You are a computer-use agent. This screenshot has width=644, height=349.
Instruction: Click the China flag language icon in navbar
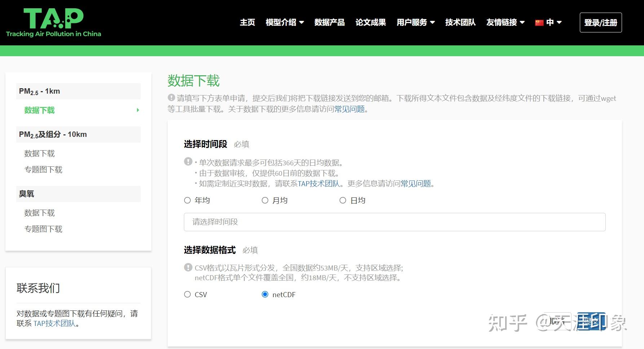[x=539, y=22]
